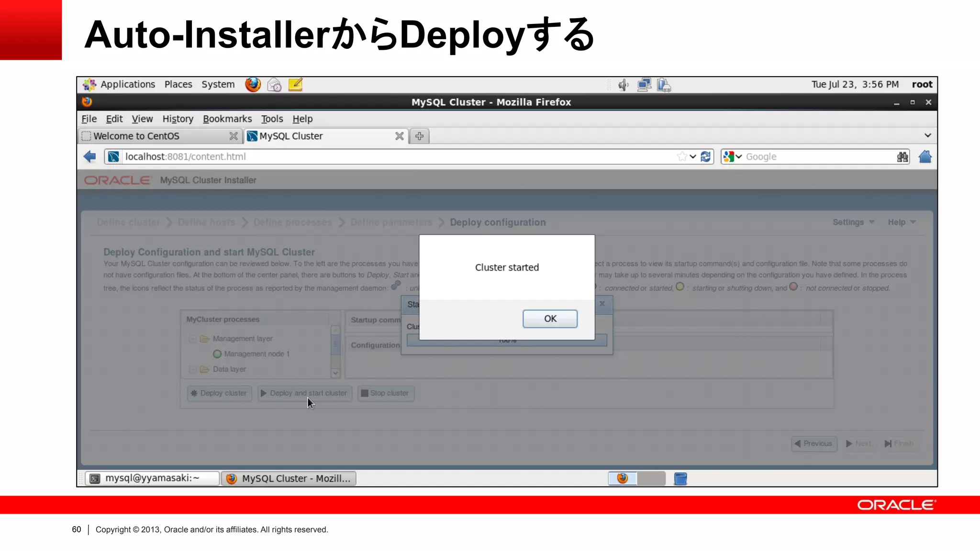This screenshot has width=980, height=551.
Task: Click the Data layer folder icon
Action: [205, 369]
